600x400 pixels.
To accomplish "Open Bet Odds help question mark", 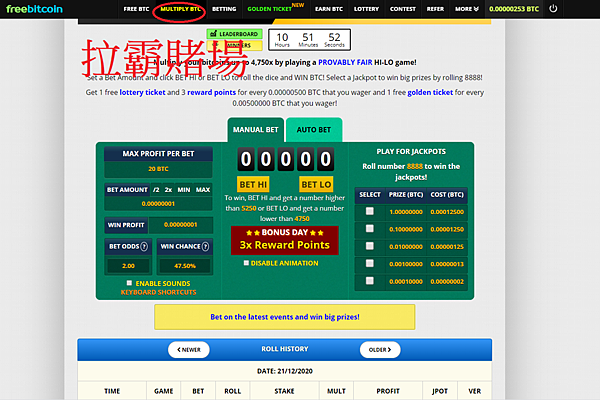I will pyautogui.click(x=144, y=247).
